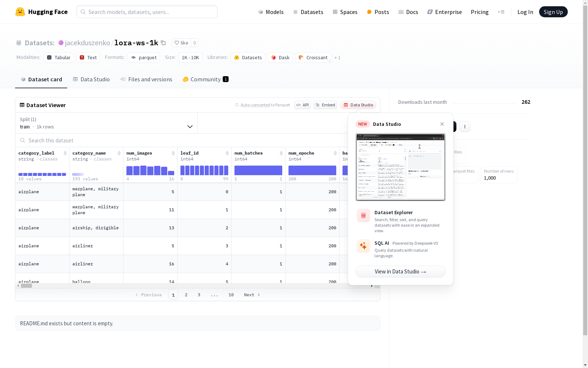The width and height of the screenshot is (588, 368).
Task: Go to page 10 of the dataset
Action: click(231, 295)
